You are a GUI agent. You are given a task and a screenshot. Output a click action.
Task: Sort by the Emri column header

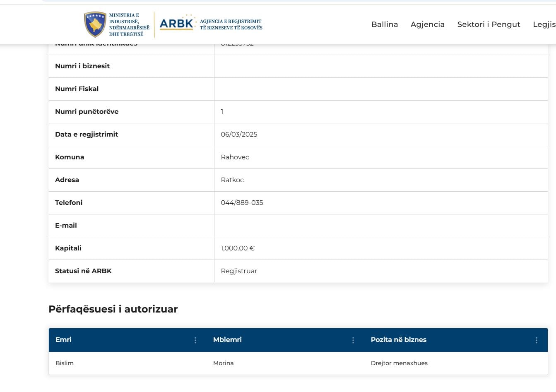[63, 340]
